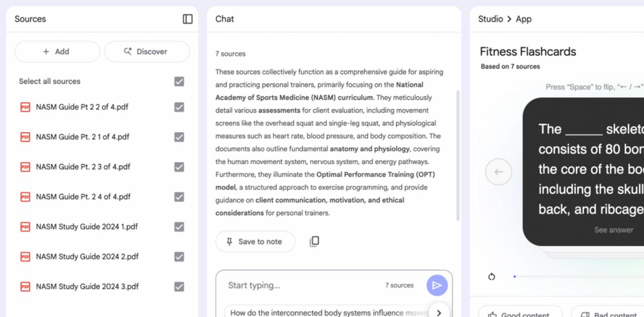Click PDF icon of NASM Guide Pt 2 2 of 4
Viewport: 644px width, 317px height.
[25, 107]
